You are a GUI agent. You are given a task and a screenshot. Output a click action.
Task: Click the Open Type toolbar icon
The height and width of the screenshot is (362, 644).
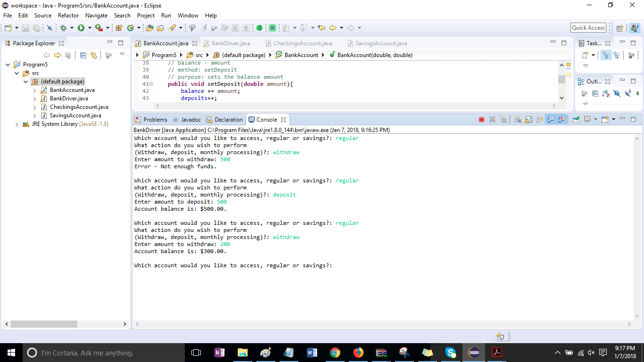150,28
